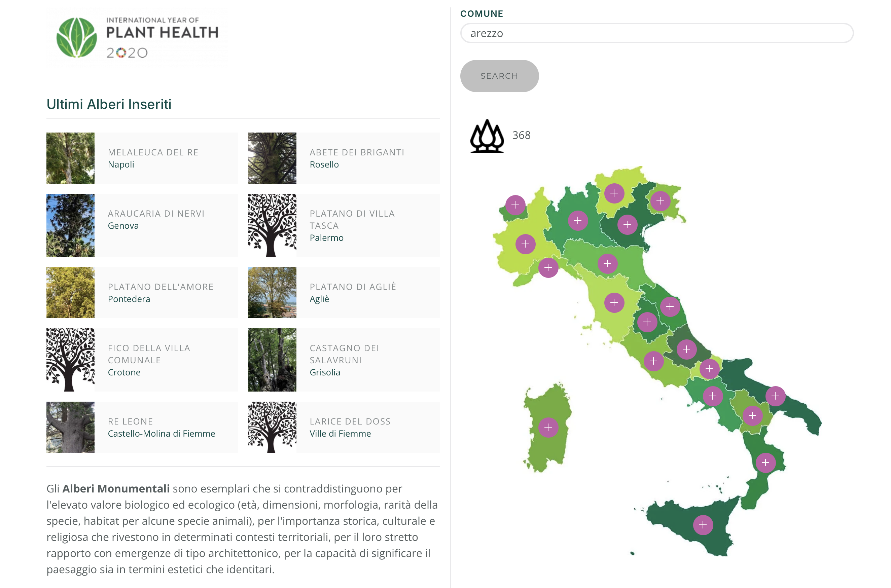This screenshot has width=891, height=588.
Task: Click the plus marker on Valle d'Aosta
Action: tap(515, 205)
